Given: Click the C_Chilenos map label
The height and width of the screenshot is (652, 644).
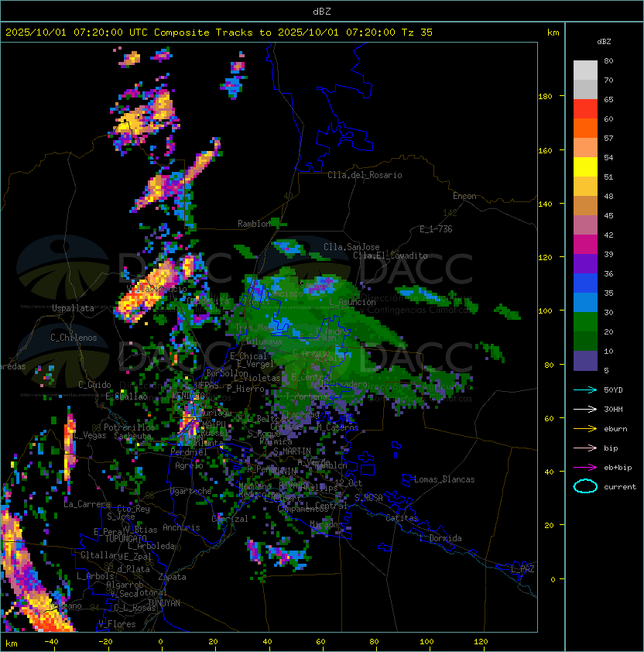Looking at the screenshot, I should point(74,338).
